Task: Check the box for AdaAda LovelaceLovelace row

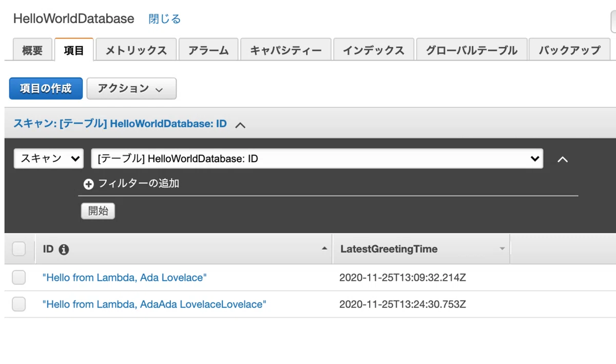Action: pos(18,304)
